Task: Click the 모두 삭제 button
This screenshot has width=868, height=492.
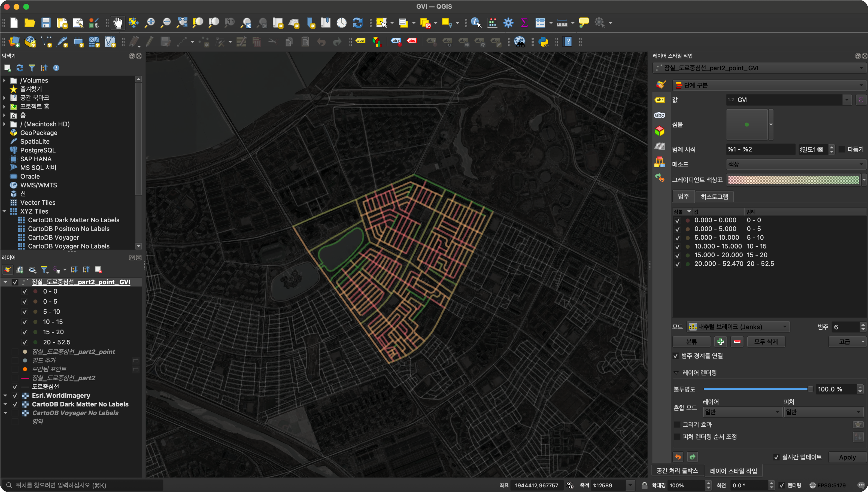Action: (766, 342)
